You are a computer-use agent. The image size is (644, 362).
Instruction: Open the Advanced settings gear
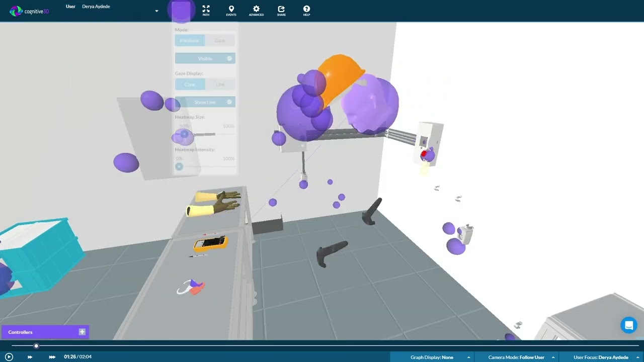256,11
